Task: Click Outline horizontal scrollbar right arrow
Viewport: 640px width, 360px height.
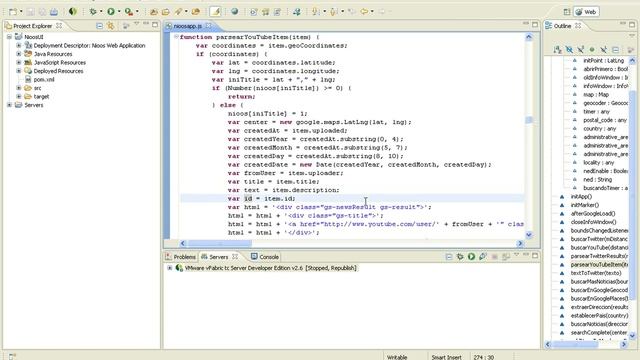Action: (x=624, y=344)
